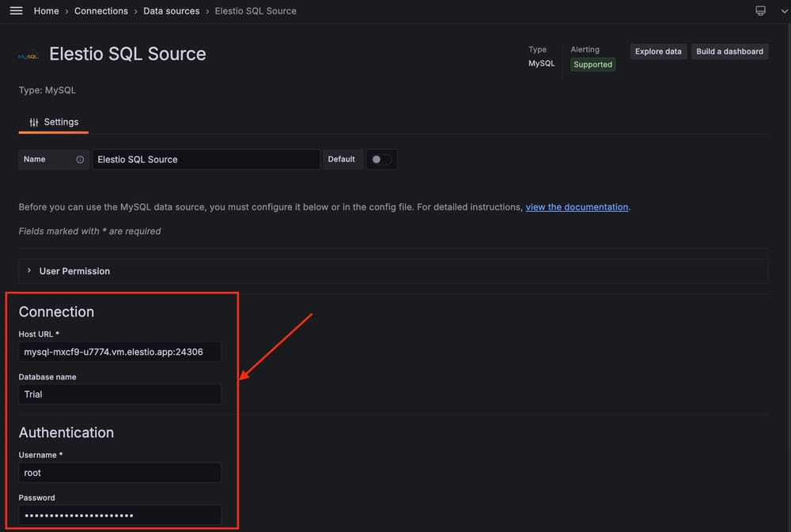Viewport: 791px width, 532px height.
Task: Open Home from the breadcrumb trail
Action: (46, 11)
